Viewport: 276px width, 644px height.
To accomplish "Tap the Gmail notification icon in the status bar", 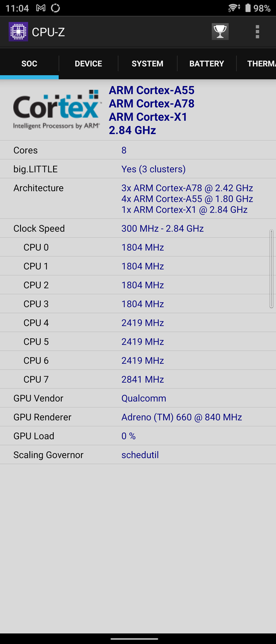I will (x=41, y=8).
